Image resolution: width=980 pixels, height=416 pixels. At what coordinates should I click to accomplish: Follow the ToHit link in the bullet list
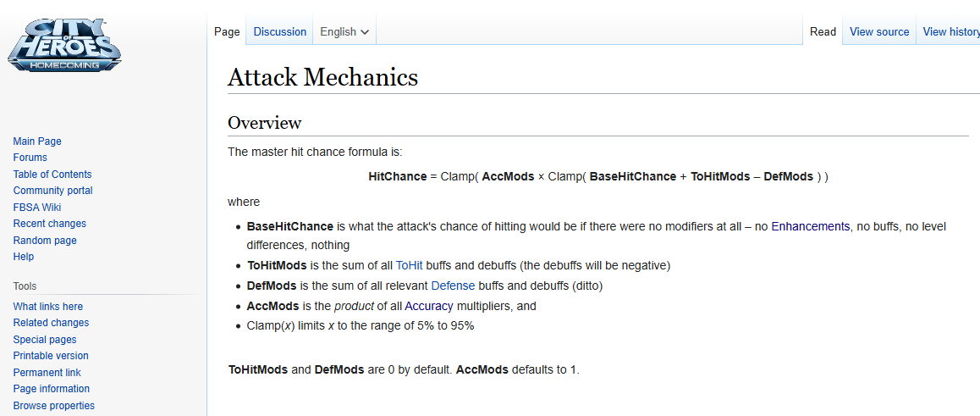(409, 265)
